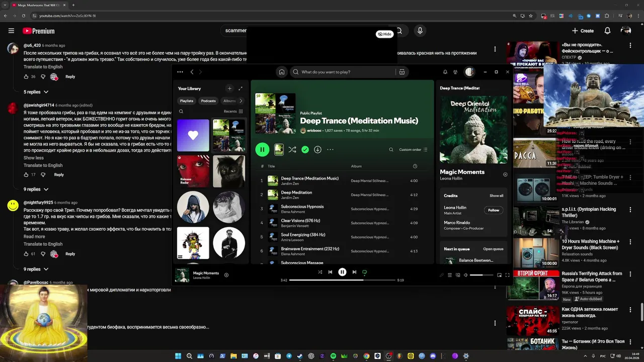Pause playback in the bottom player

(x=342, y=272)
